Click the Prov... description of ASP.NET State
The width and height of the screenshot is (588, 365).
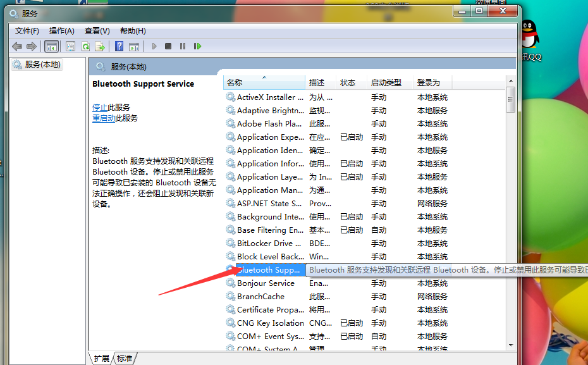point(321,204)
